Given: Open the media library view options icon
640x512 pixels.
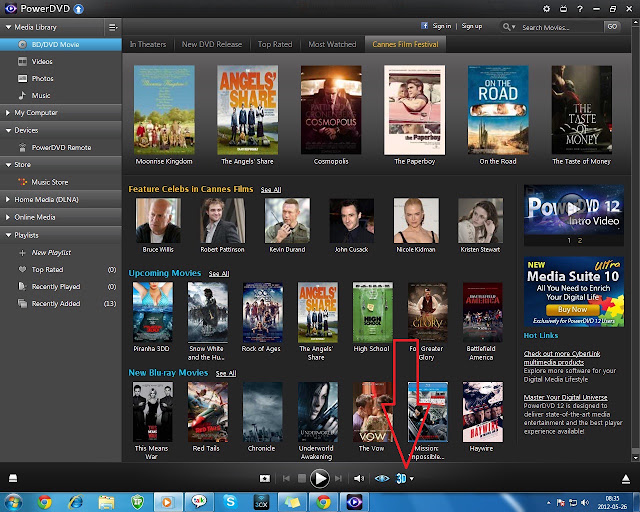Looking at the screenshot, I should (x=113, y=27).
